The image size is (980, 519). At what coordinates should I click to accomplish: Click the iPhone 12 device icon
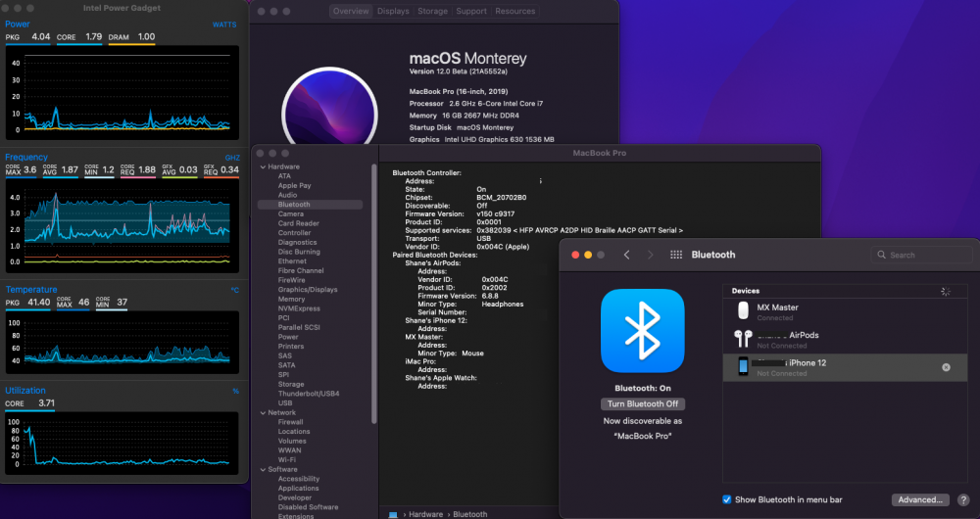(x=743, y=366)
